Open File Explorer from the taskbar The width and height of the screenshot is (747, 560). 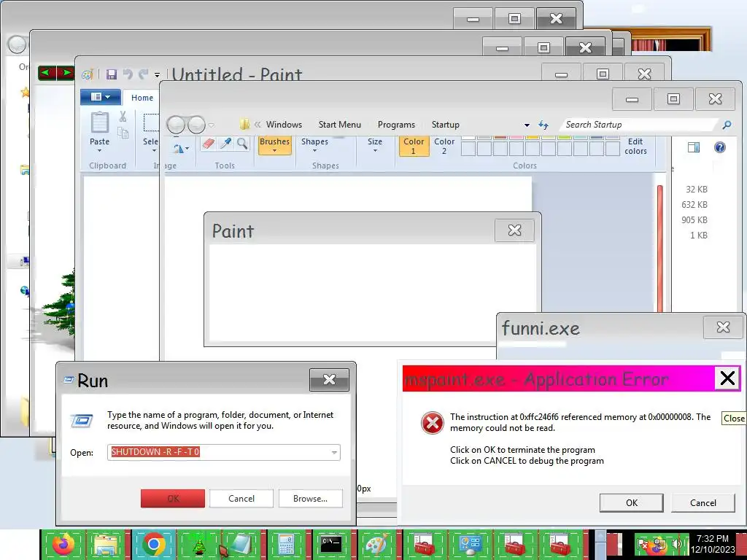tap(107, 544)
